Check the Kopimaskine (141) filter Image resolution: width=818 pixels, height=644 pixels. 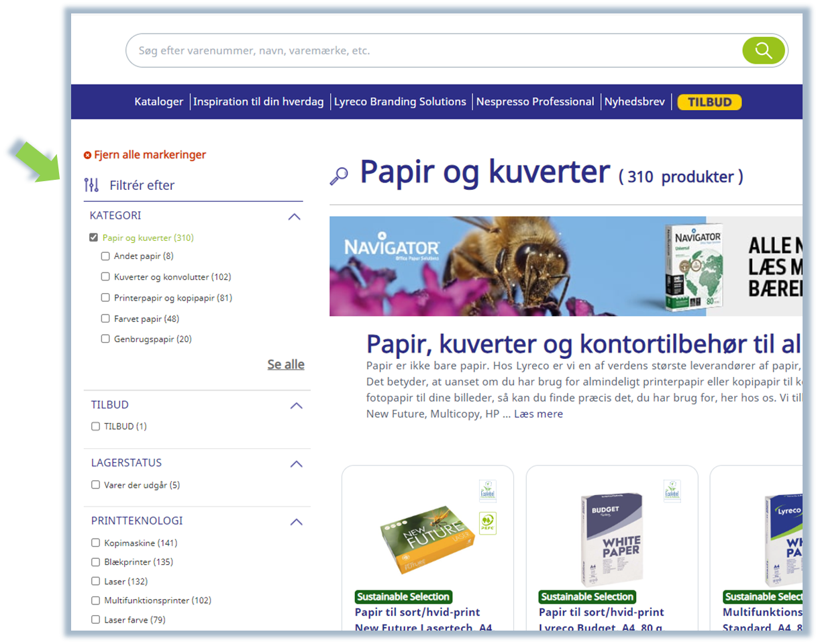[95, 543]
